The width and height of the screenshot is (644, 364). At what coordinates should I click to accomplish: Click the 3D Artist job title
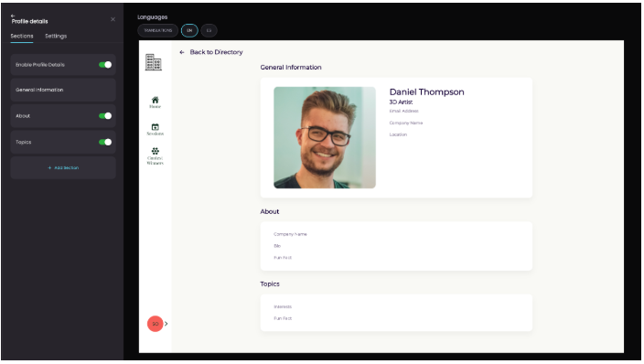[401, 102]
